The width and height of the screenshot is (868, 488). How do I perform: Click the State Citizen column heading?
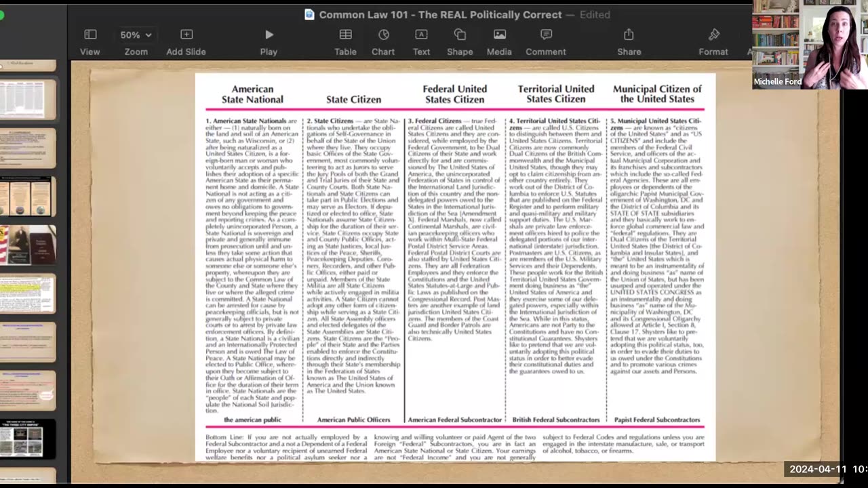click(x=353, y=99)
